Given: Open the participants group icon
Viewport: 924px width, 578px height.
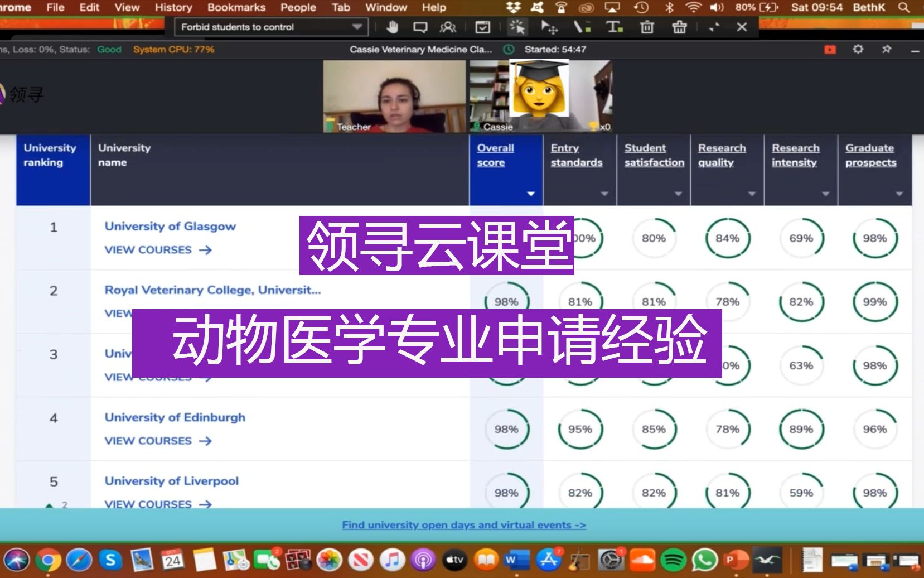Looking at the screenshot, I should click(x=448, y=27).
